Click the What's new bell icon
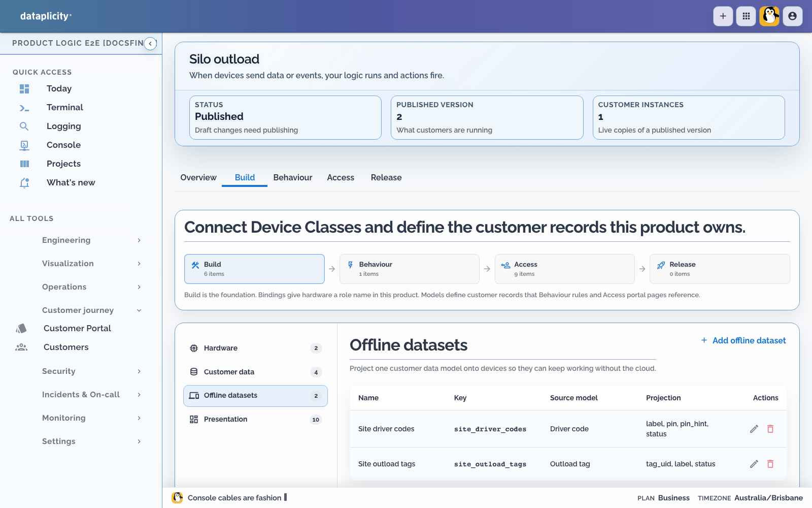This screenshot has height=508, width=812. tap(24, 183)
